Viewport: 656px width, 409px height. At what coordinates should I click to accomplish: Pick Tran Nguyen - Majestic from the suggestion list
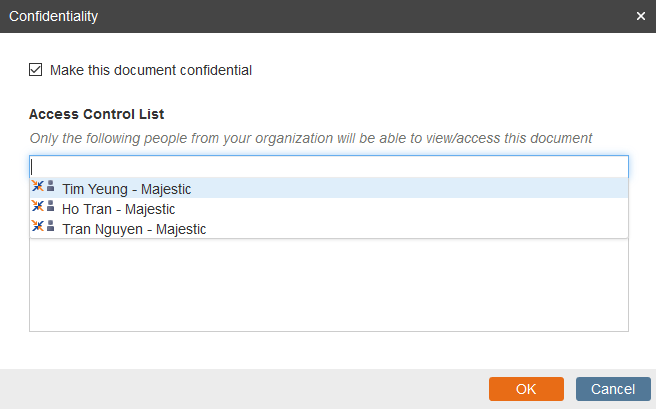[x=329, y=228]
